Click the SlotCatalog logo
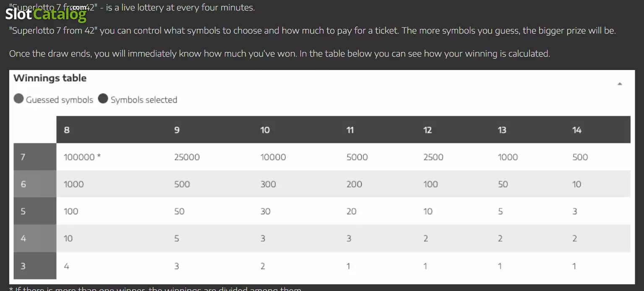 (46, 14)
